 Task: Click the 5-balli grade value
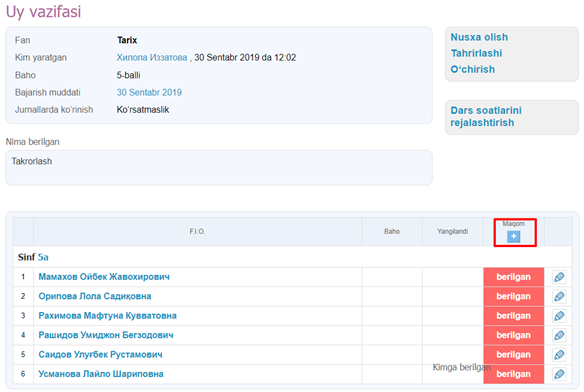click(128, 75)
